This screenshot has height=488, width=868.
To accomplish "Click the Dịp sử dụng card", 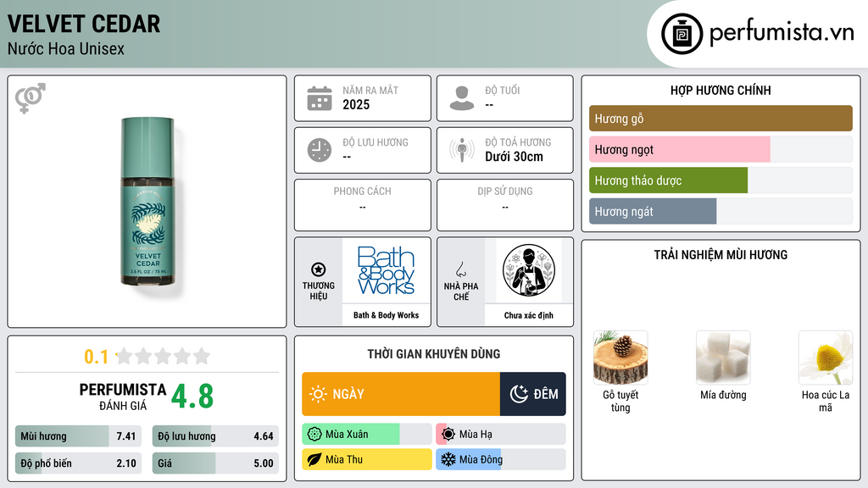I will click(x=505, y=205).
